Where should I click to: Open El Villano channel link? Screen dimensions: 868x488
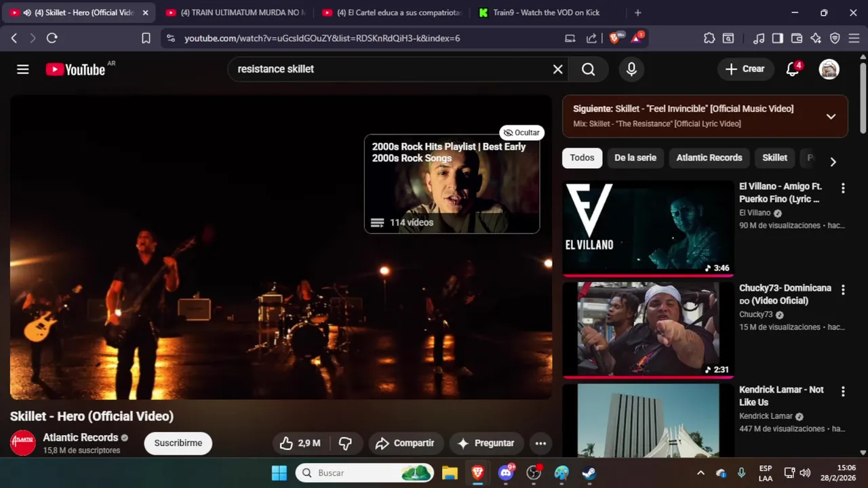[755, 213]
